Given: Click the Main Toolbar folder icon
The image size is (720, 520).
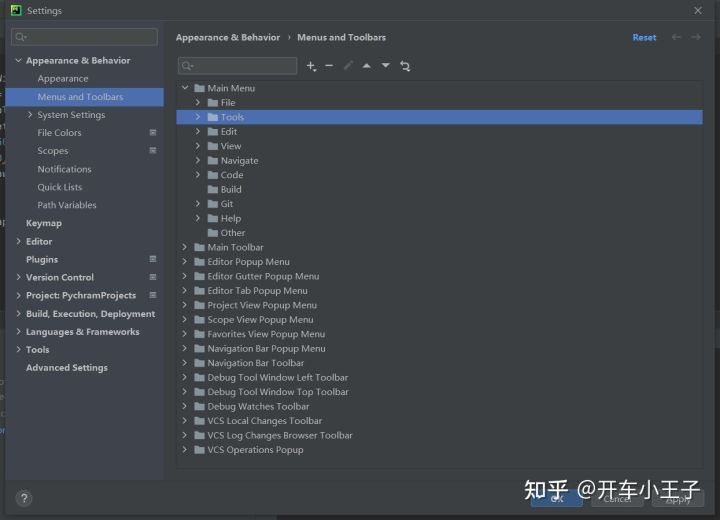Looking at the screenshot, I should [x=199, y=247].
